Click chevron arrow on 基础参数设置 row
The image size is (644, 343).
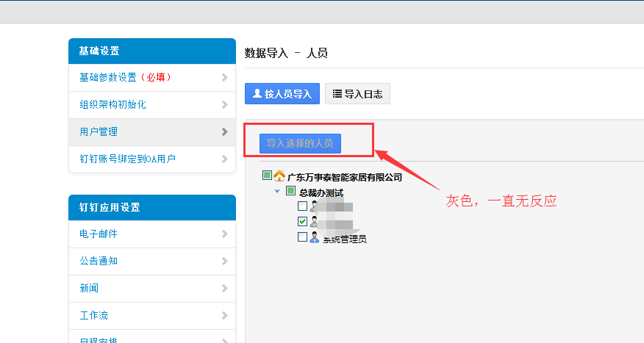tap(225, 78)
